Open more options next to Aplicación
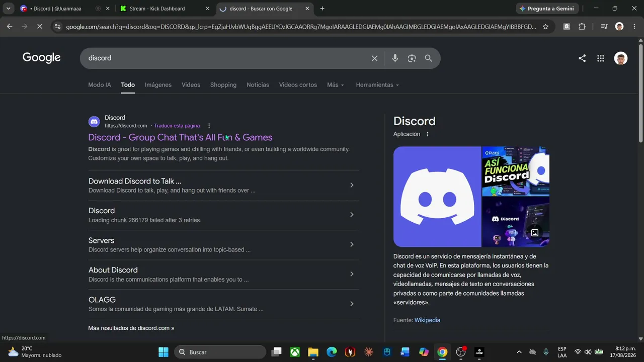The image size is (644, 362). 428,134
